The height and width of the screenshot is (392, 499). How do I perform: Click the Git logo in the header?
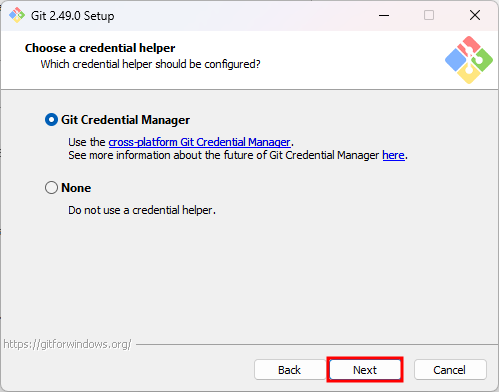coord(469,60)
